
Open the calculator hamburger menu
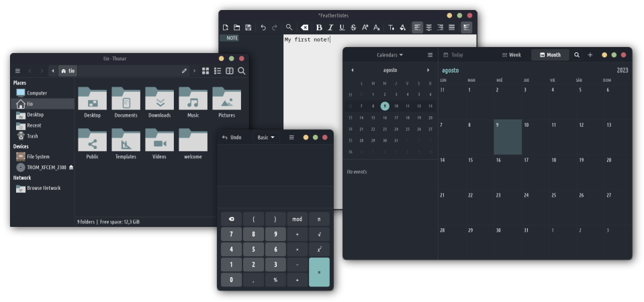click(291, 137)
